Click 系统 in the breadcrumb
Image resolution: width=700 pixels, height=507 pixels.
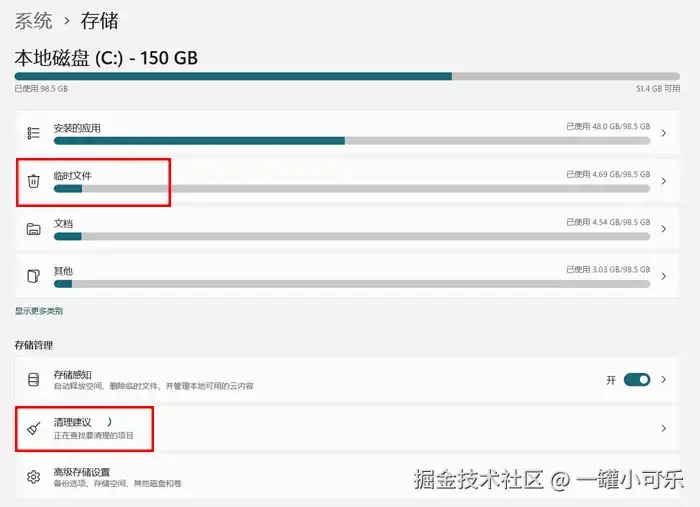(x=33, y=20)
